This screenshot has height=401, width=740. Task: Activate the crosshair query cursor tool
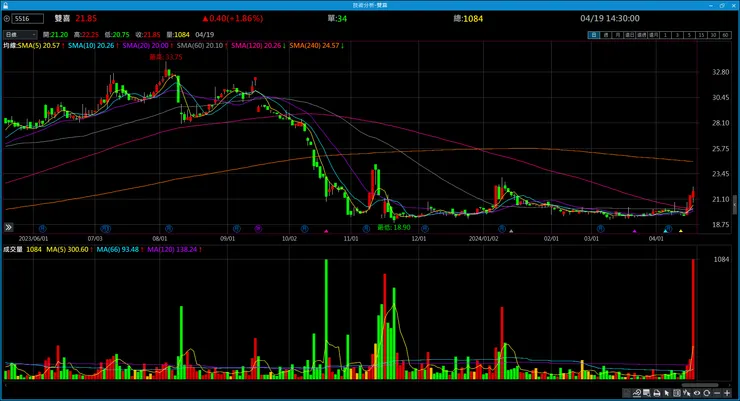pos(687,393)
